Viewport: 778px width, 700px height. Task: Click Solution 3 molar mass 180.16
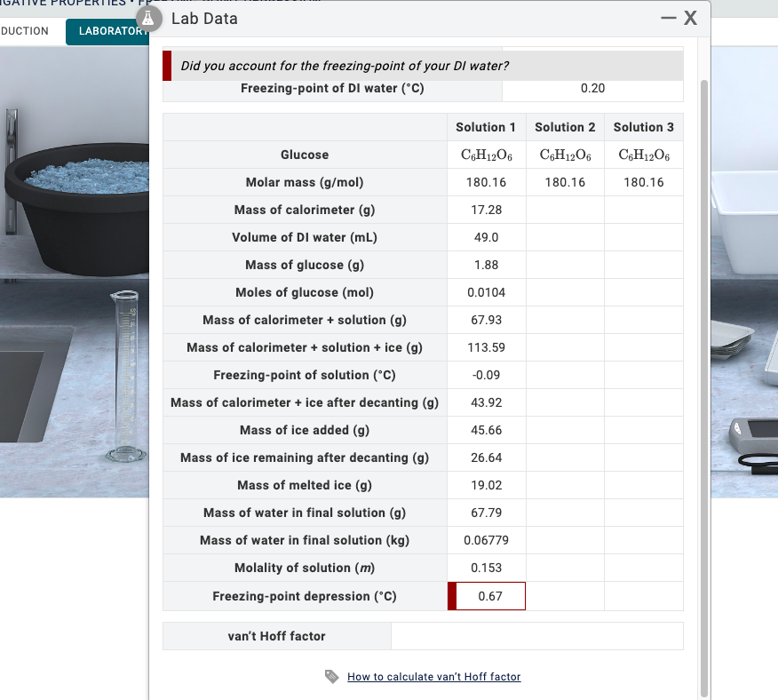644,182
